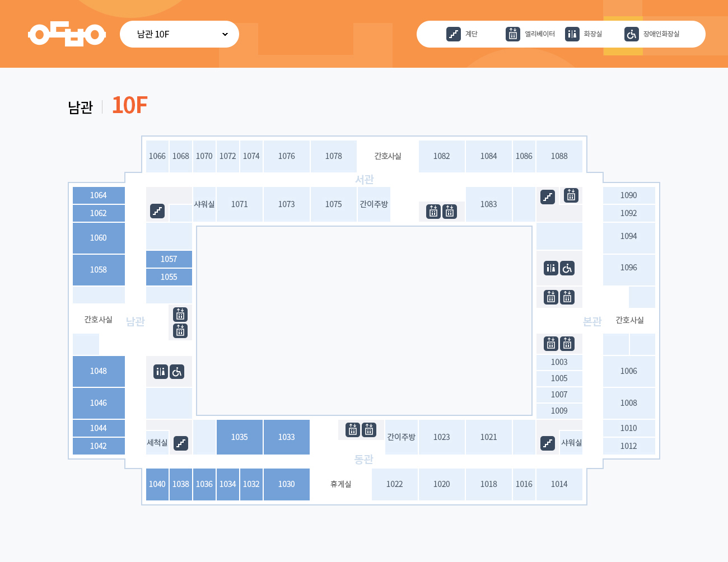
Task: Click room 1096 on the floor plan
Action: point(629,270)
